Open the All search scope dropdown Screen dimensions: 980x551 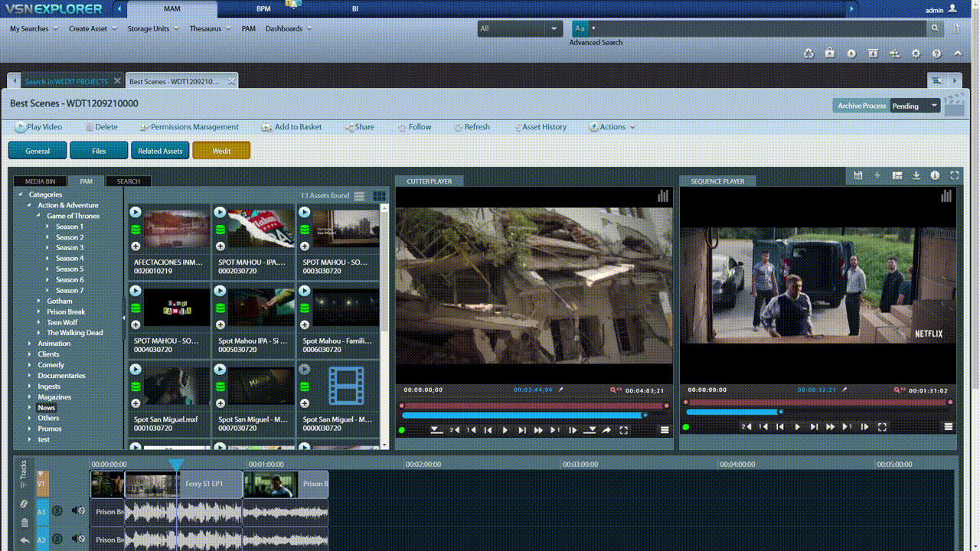(521, 28)
